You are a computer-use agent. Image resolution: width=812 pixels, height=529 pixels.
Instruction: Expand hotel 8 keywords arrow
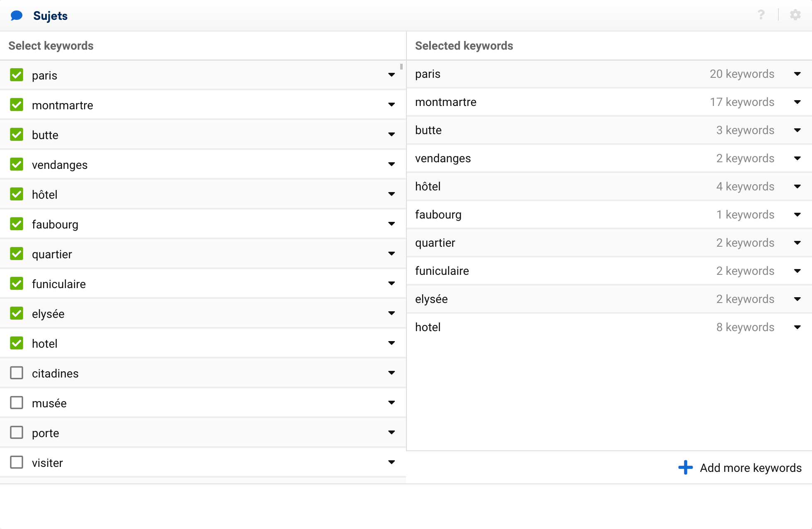(x=797, y=327)
